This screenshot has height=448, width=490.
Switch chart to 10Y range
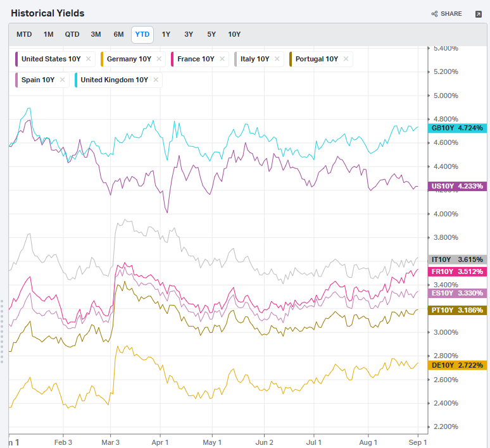pyautogui.click(x=234, y=34)
